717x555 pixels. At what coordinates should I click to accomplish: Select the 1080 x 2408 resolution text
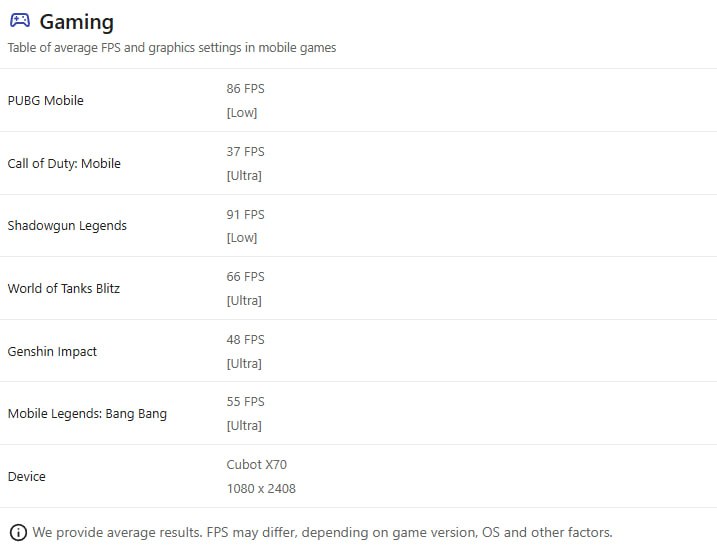pyautogui.click(x=261, y=489)
